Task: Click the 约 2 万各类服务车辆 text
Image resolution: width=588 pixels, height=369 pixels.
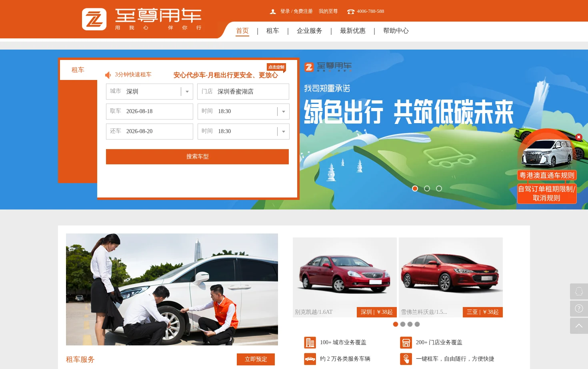Action: coord(345,359)
